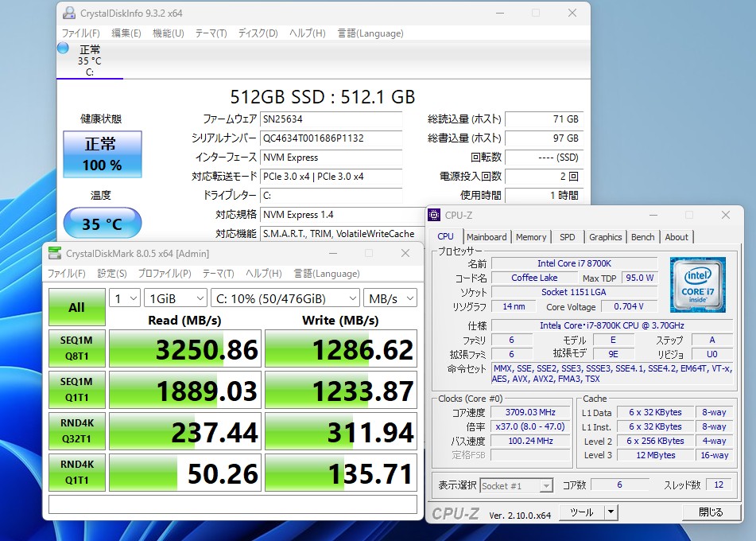Viewport: 756px width, 541px height.
Task: Click the firmware field SN25634
Action: tap(331, 119)
